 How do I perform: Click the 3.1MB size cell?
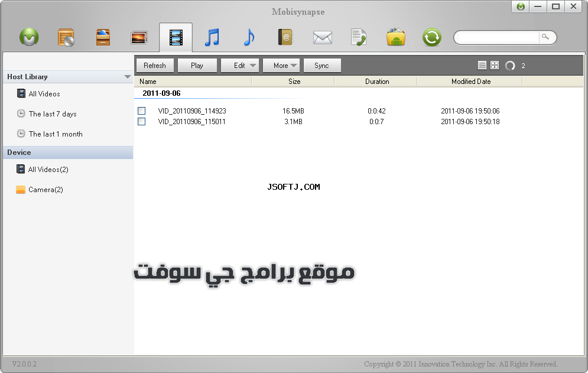click(x=293, y=122)
